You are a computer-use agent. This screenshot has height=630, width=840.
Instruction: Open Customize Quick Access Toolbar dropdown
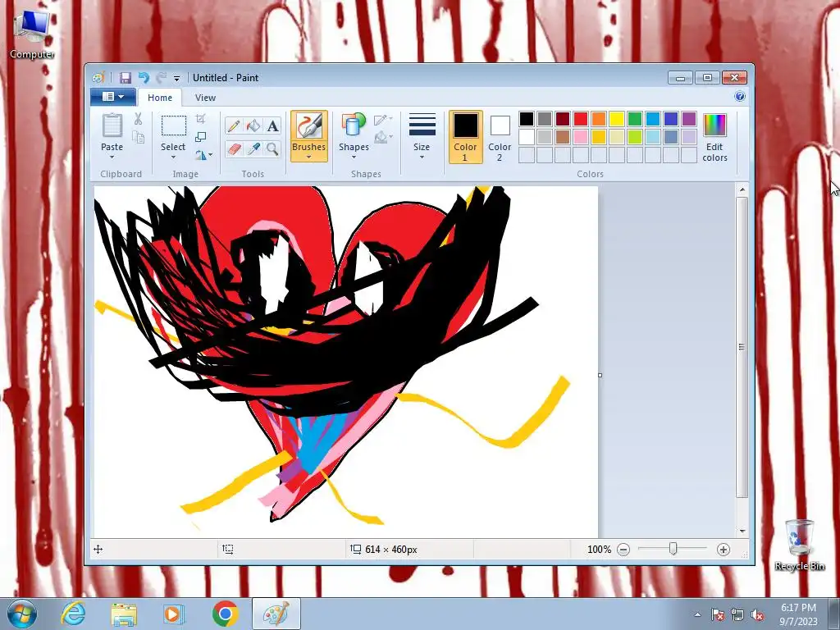coord(177,78)
